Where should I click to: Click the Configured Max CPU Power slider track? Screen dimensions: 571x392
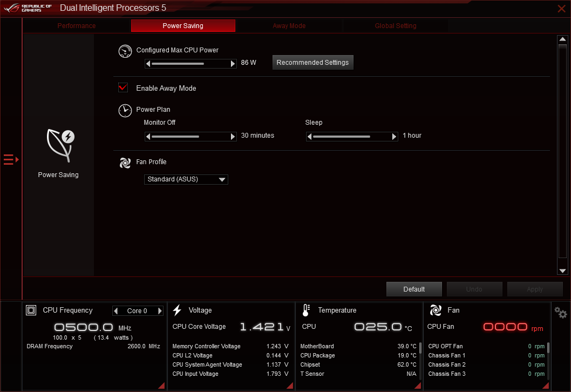[191, 64]
